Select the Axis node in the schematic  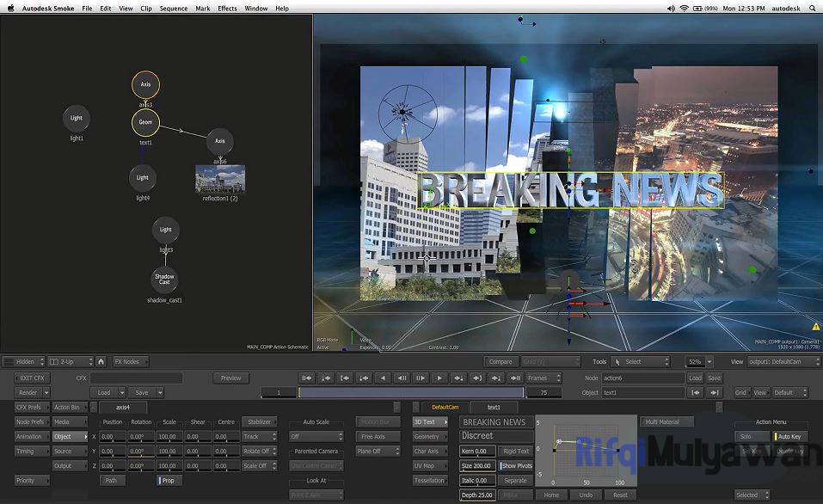click(x=145, y=83)
